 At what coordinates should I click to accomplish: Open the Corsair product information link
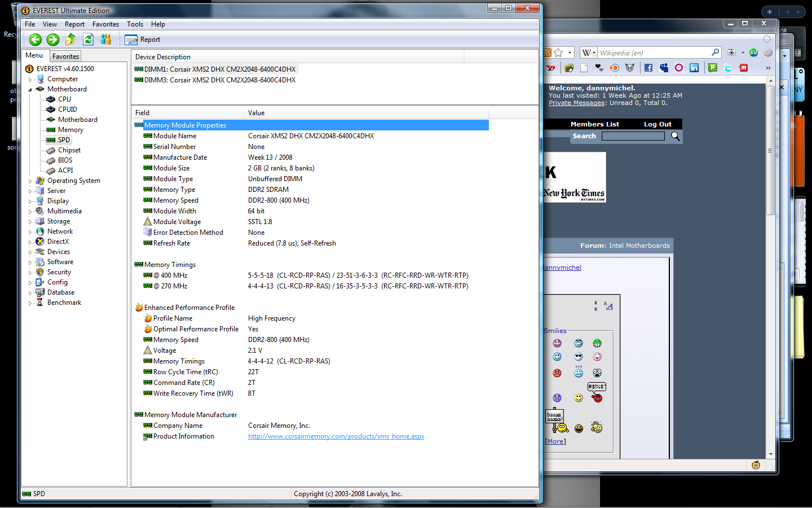pos(336,436)
